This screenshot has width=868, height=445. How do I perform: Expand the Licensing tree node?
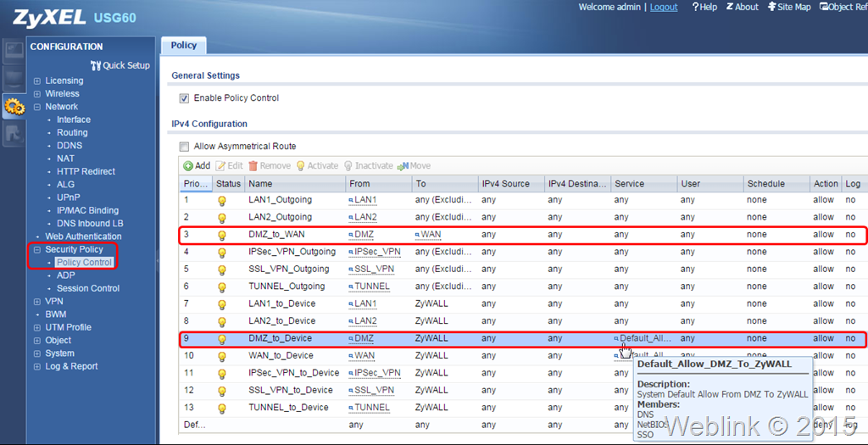point(37,81)
